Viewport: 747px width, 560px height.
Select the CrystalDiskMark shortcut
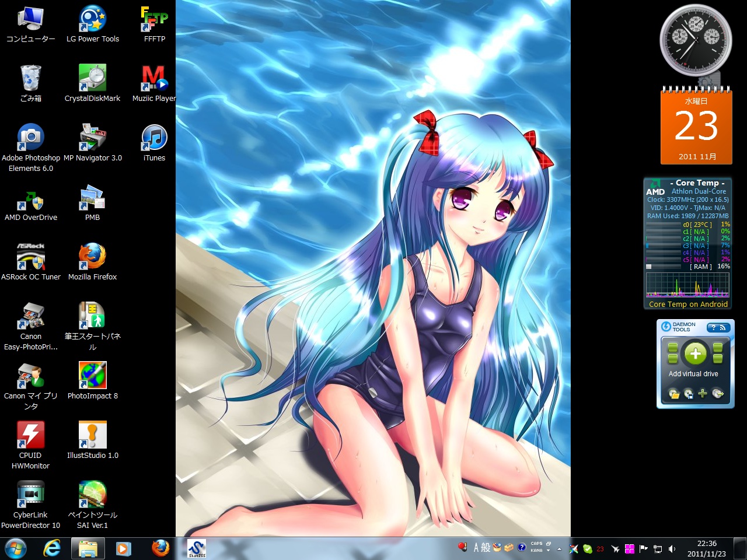pyautogui.click(x=92, y=83)
